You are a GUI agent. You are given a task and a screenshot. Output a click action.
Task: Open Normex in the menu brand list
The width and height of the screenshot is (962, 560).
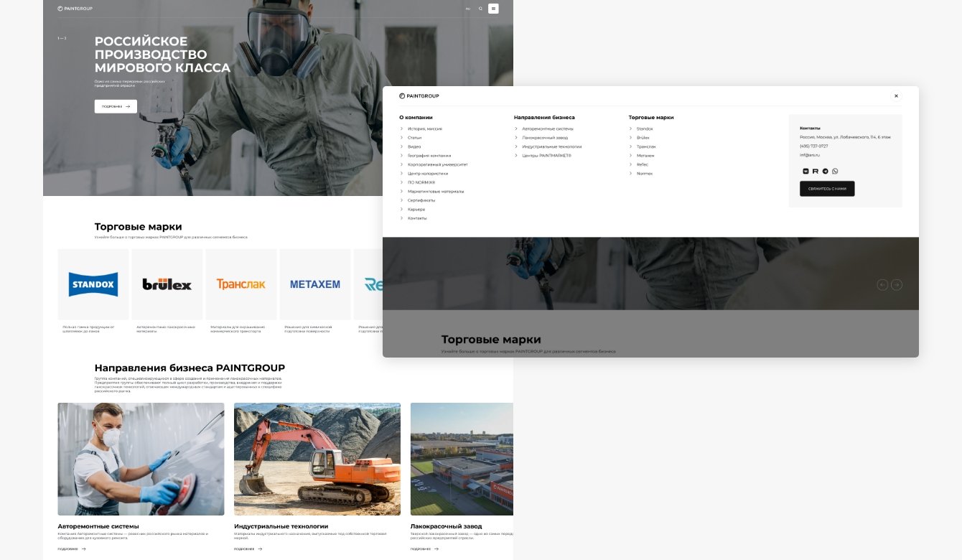pyautogui.click(x=645, y=174)
